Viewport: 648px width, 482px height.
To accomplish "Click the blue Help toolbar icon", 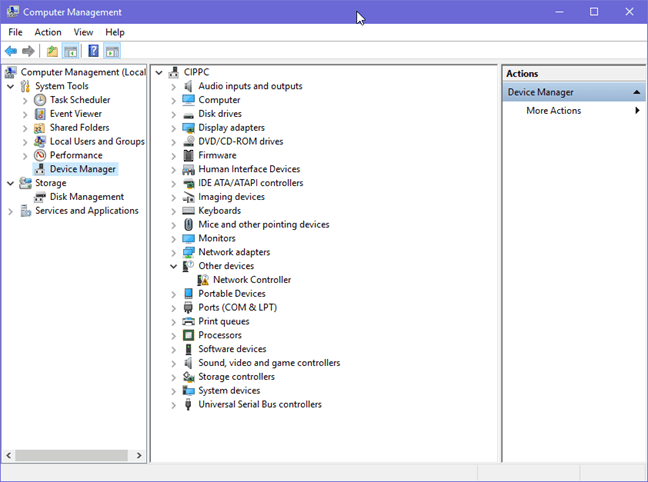I will pos(93,51).
